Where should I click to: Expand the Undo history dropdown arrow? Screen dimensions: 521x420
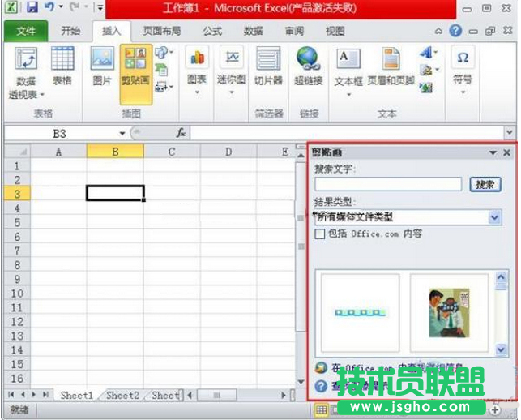[x=61, y=6]
